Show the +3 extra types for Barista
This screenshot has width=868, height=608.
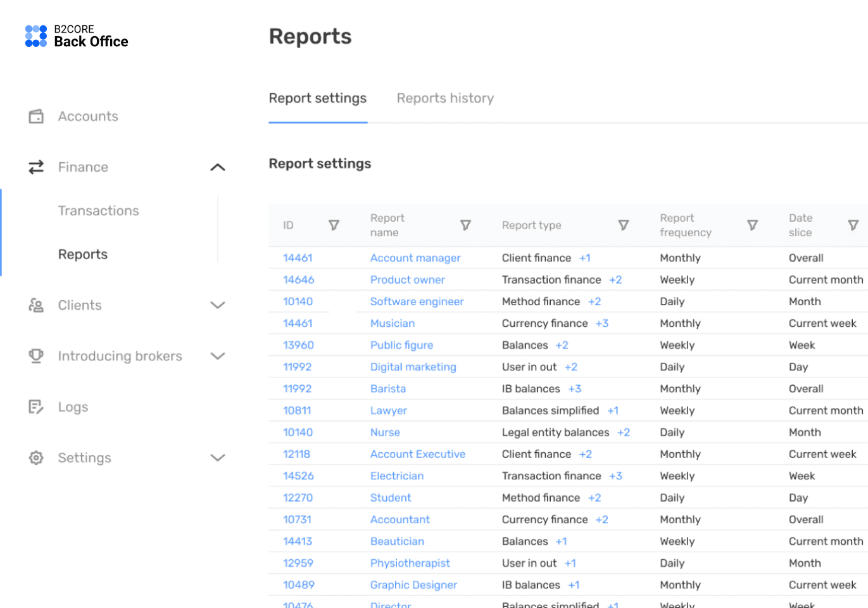pyautogui.click(x=575, y=389)
